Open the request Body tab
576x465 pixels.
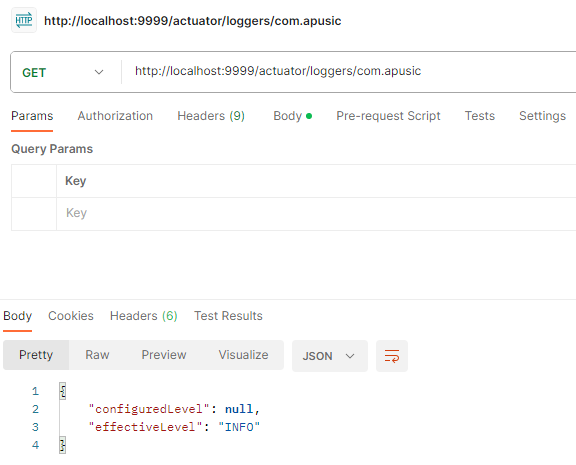292,116
